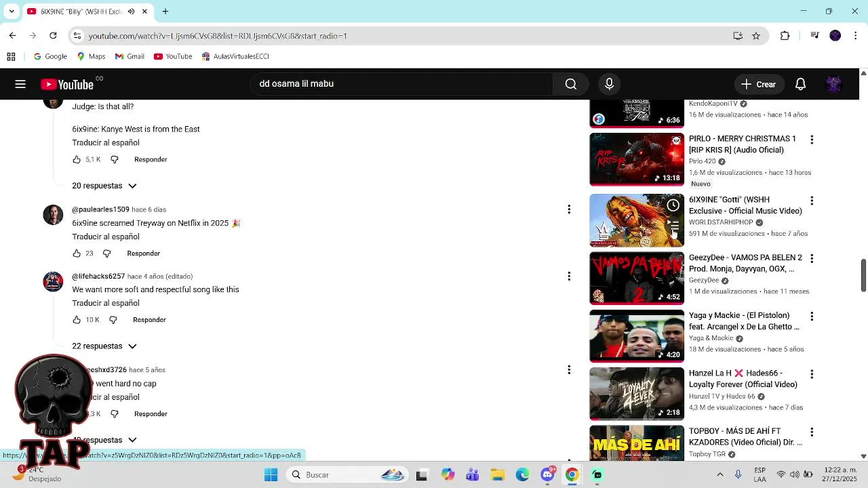The image size is (868, 488).
Task: Like the comment by @paulearles1509
Action: (x=77, y=253)
